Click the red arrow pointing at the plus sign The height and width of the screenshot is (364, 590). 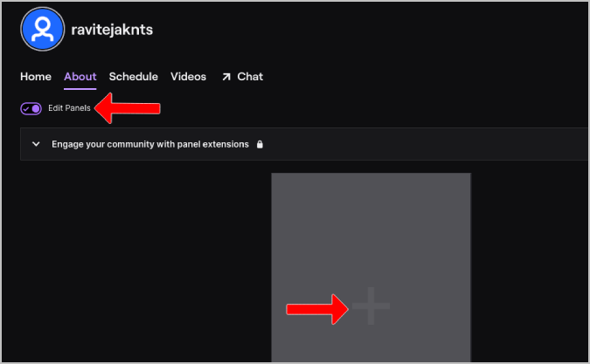[x=317, y=309]
